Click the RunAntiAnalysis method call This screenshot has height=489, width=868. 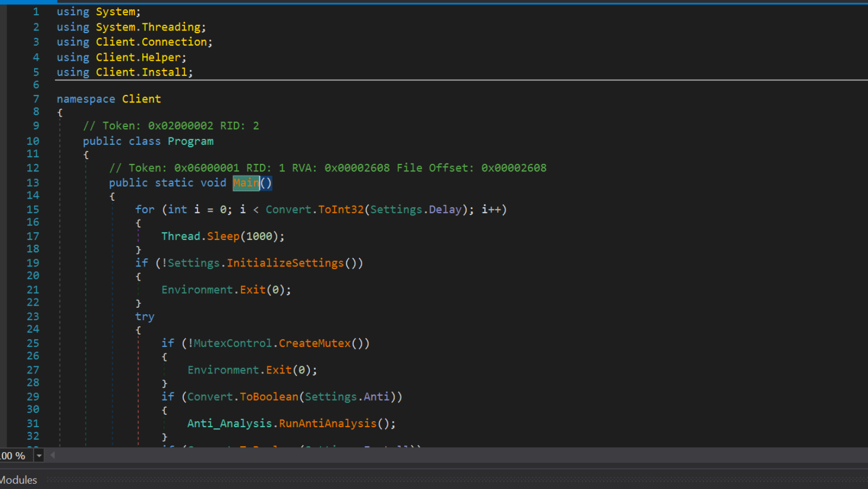tap(328, 424)
